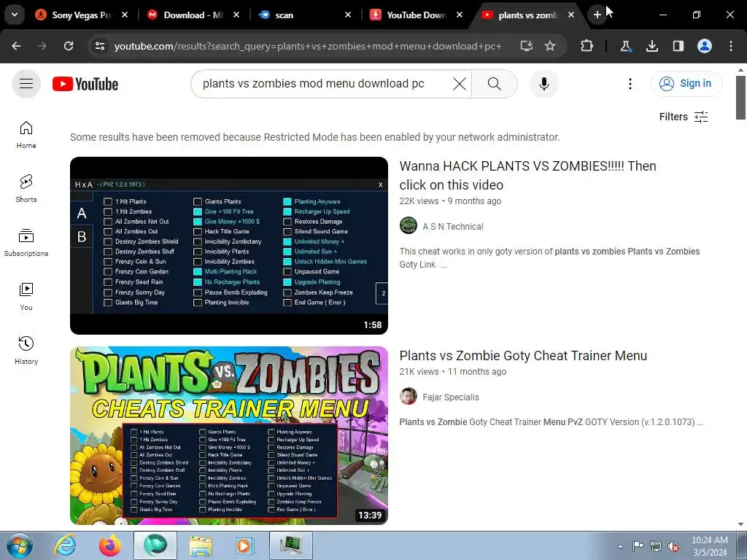Open a new browser tab
747x560 pixels.
(597, 15)
